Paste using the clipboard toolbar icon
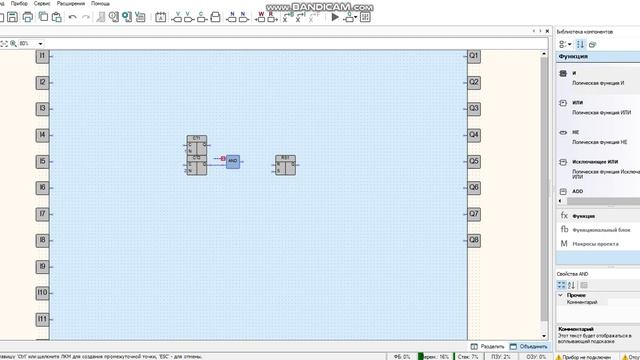 57,17
